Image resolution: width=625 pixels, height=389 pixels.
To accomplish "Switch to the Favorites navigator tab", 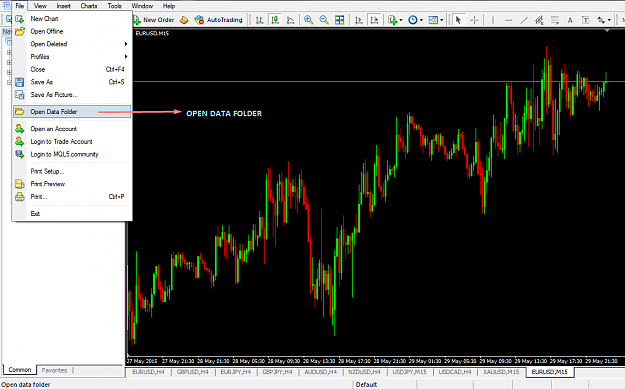I will point(55,370).
